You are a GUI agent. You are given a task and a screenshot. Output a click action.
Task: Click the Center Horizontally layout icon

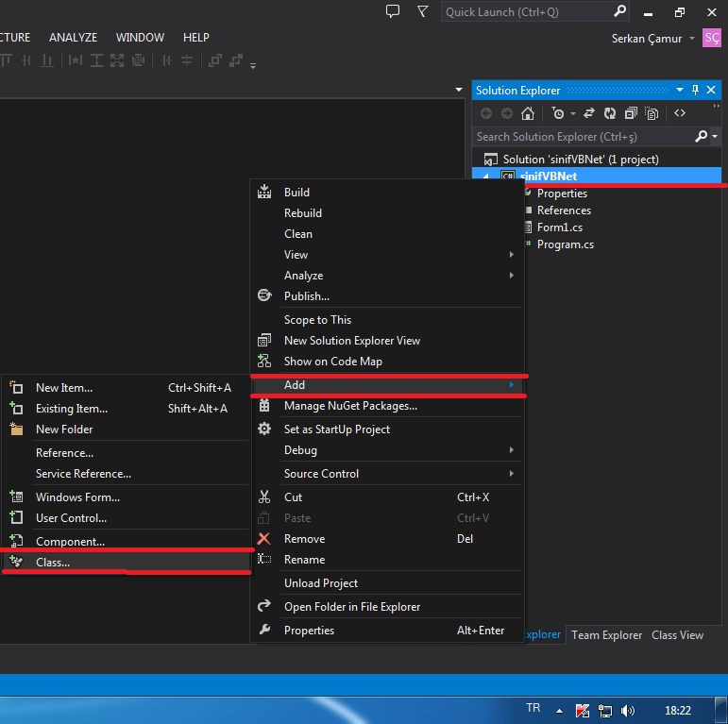click(167, 60)
